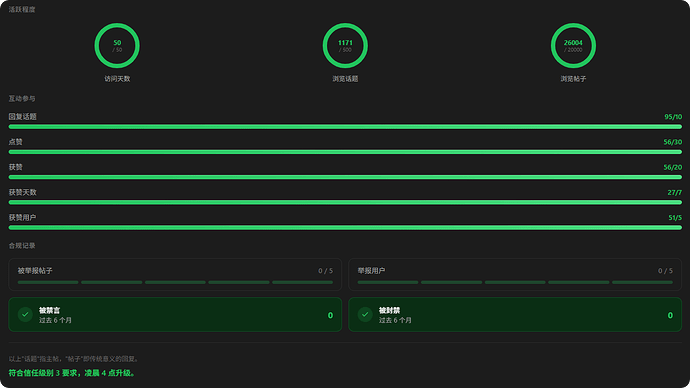Click the 被举报帖子 segmented bar
This screenshot has width=690, height=388.
coord(175,282)
